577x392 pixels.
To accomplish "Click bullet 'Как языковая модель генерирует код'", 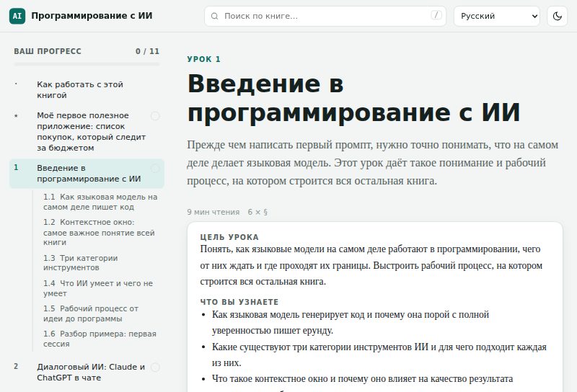I will [x=351, y=323].
